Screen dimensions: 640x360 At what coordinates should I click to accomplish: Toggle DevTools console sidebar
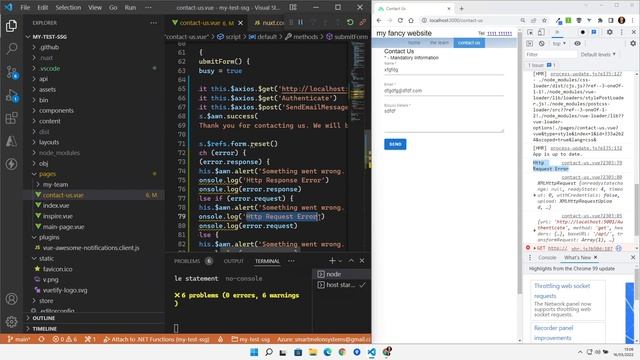click(x=530, y=43)
